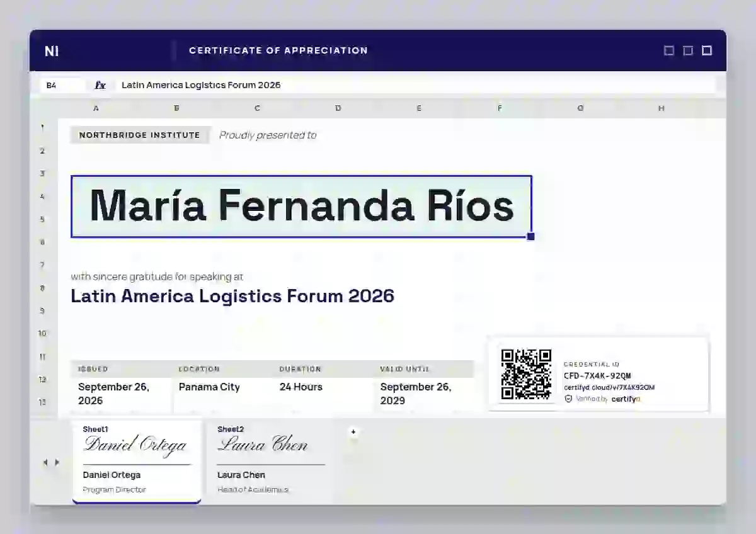This screenshot has height=534, width=756.
Task: Click the fx function icon
Action: pyautogui.click(x=100, y=85)
